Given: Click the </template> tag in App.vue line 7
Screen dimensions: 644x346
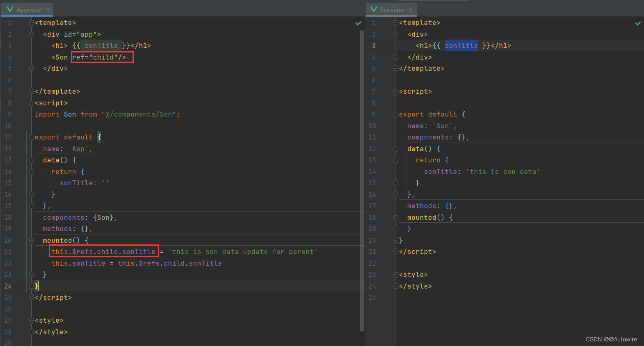Looking at the screenshot, I should coord(57,92).
